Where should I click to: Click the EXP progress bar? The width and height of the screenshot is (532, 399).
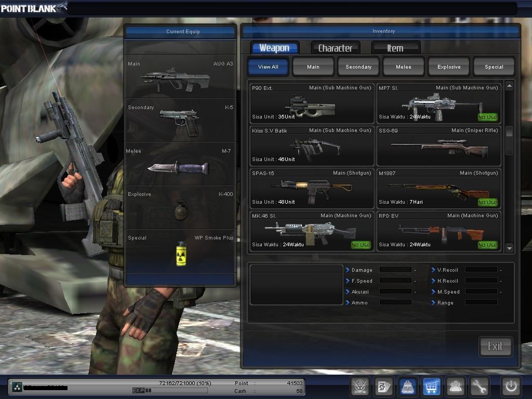(x=170, y=391)
